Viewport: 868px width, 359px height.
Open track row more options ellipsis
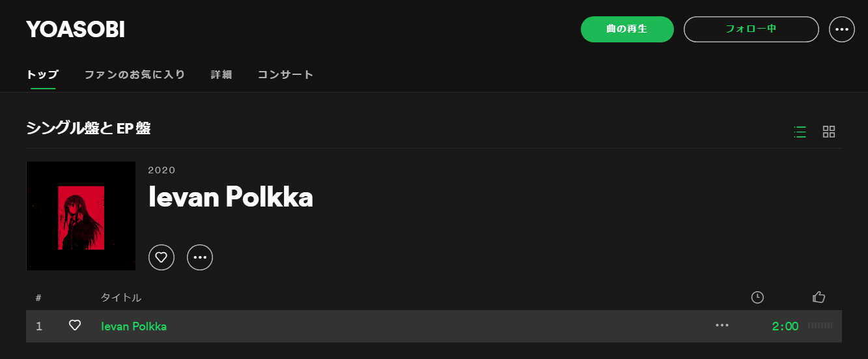click(722, 326)
